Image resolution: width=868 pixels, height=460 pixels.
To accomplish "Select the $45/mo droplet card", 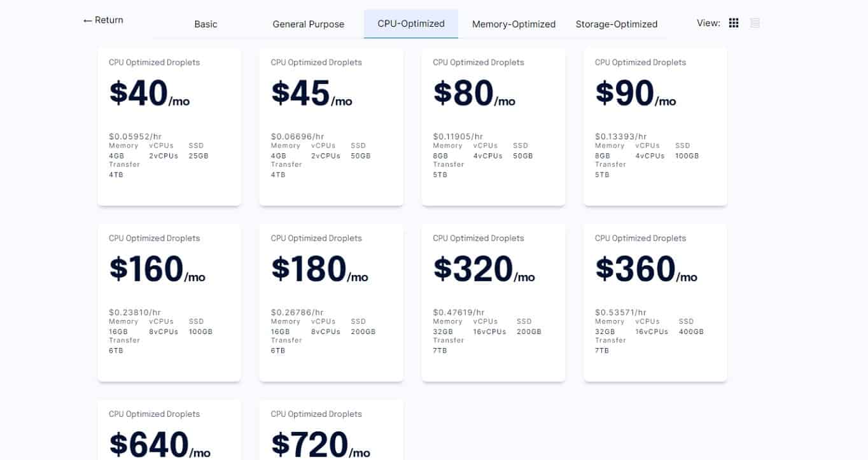I will (331, 126).
